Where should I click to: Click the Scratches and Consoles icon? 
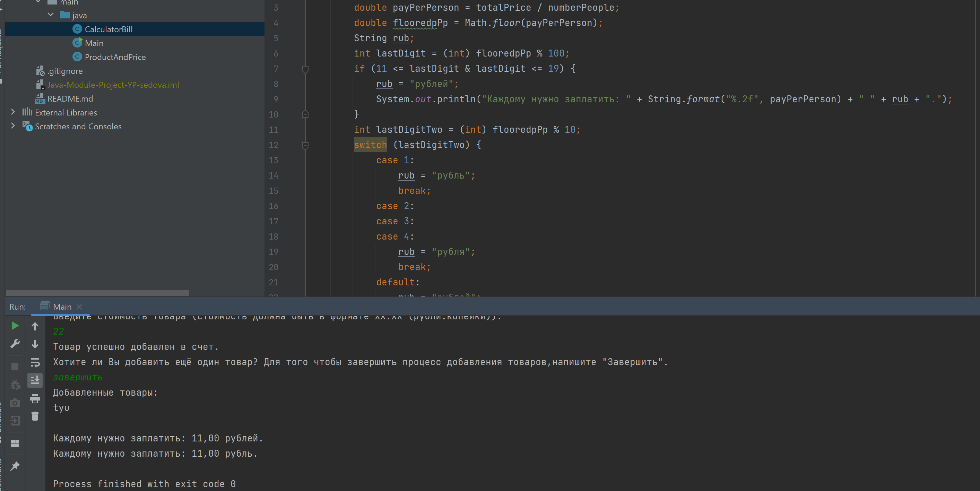click(27, 126)
